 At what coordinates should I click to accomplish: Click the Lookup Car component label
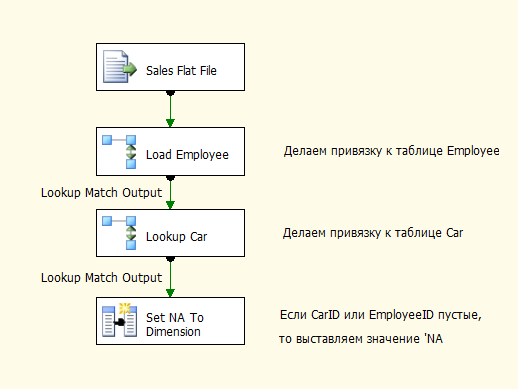tap(177, 237)
